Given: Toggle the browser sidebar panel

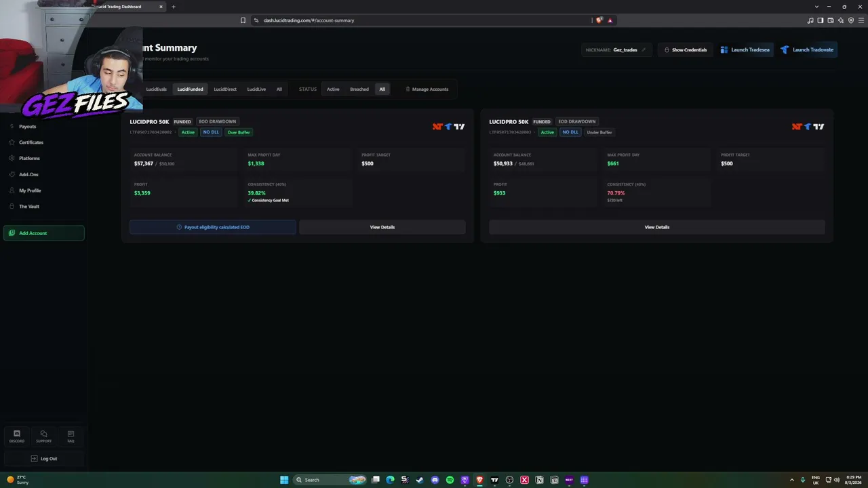Looking at the screenshot, I should point(821,20).
